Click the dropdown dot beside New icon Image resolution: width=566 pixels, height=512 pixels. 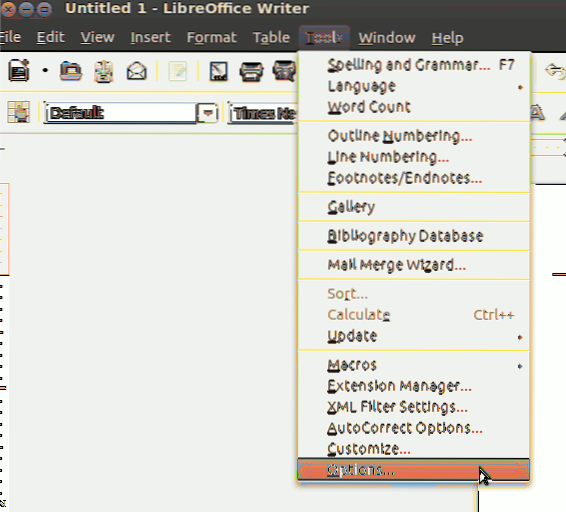point(45,70)
